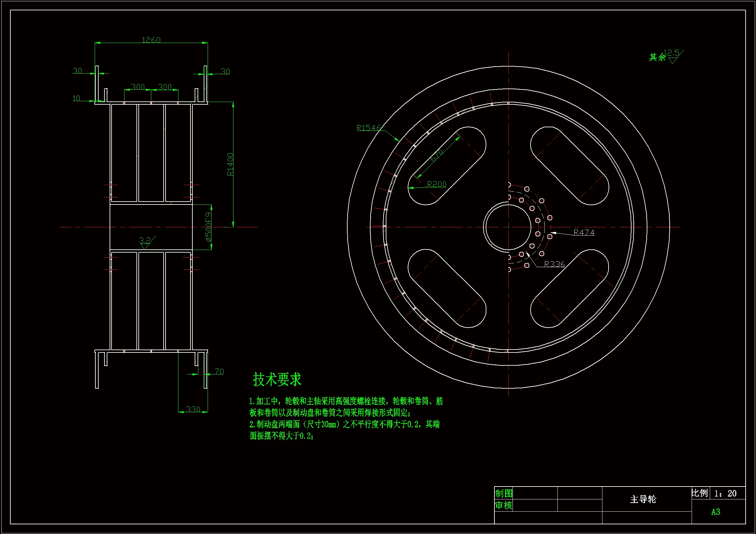Screen dimensions: 756x534
Task: Select the 审核 title block cell
Action: 504,505
